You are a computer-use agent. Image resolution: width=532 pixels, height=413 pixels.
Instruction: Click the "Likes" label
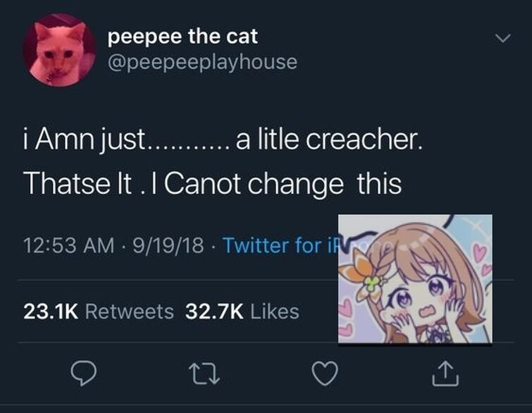[275, 312]
